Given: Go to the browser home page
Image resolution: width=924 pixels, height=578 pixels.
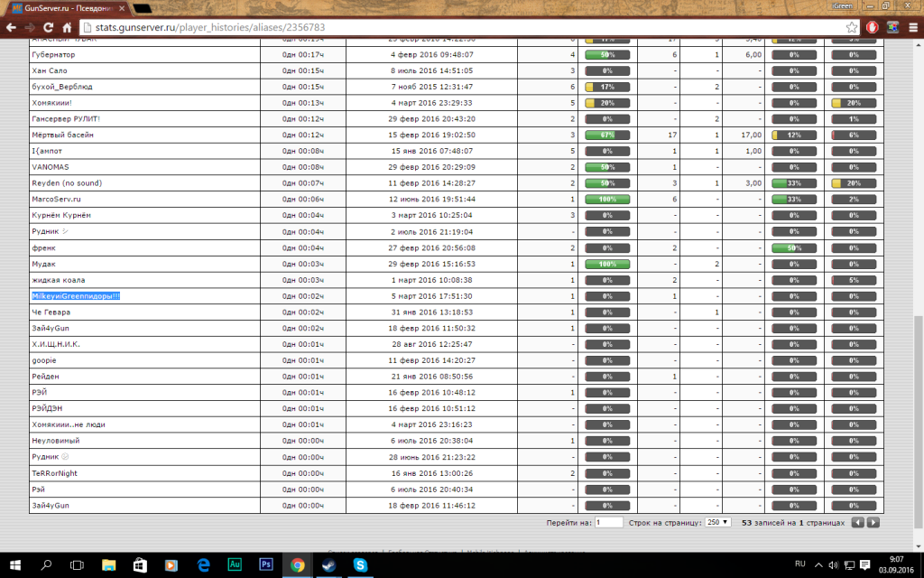Looking at the screenshot, I should (x=67, y=27).
